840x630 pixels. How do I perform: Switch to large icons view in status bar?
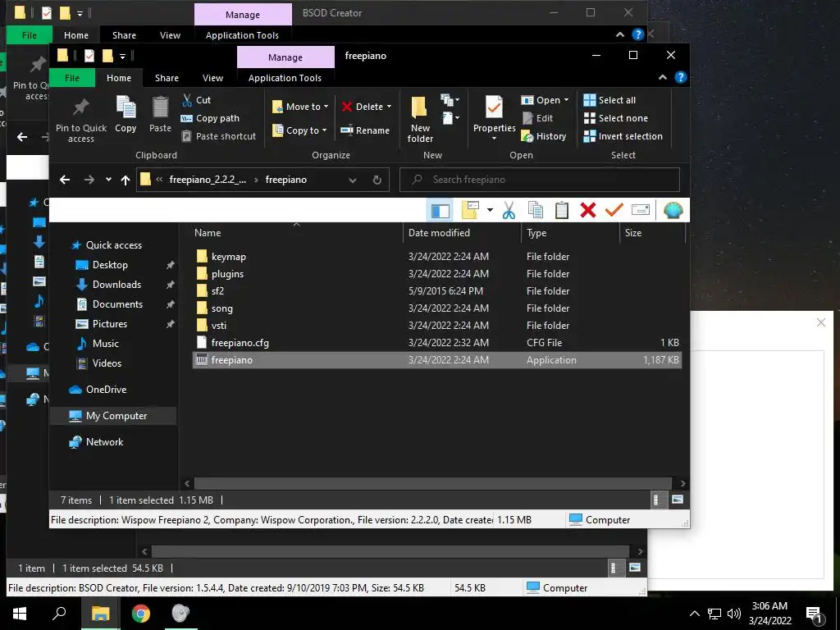pyautogui.click(x=678, y=500)
